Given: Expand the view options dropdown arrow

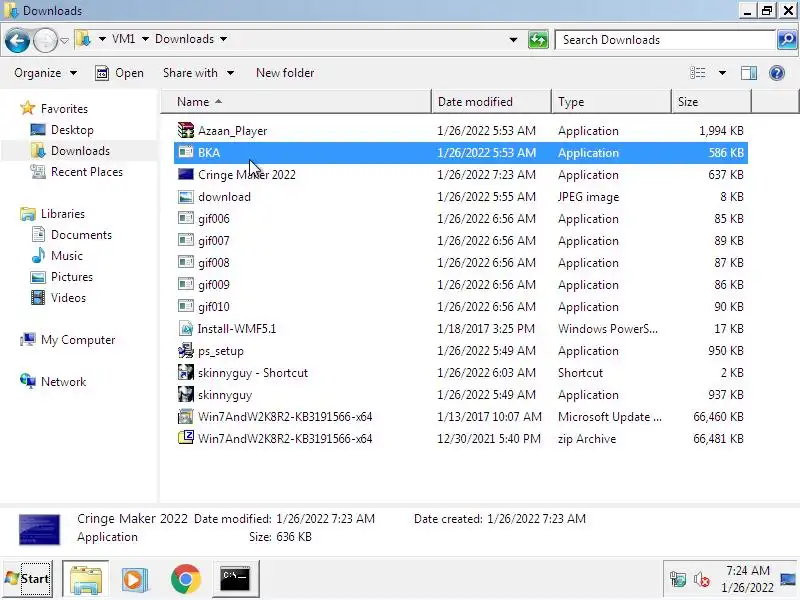Looking at the screenshot, I should tap(722, 73).
